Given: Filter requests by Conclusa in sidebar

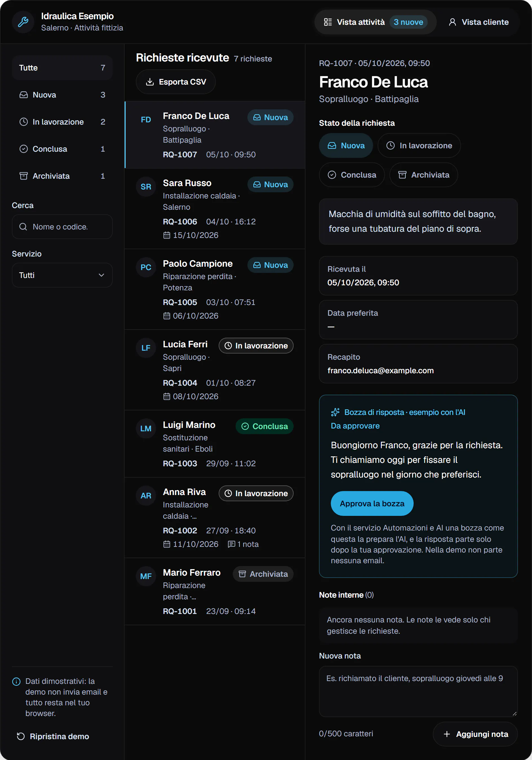Looking at the screenshot, I should click(62, 149).
